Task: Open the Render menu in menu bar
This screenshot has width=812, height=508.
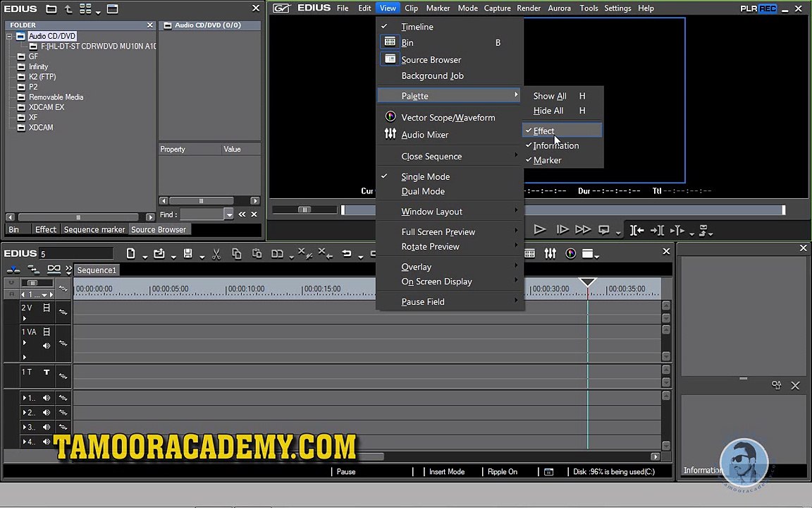Action: (528, 8)
